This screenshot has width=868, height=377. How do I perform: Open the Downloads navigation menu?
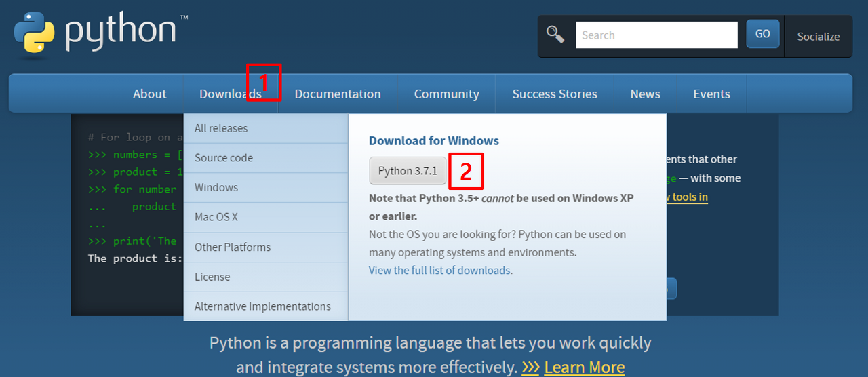[231, 94]
